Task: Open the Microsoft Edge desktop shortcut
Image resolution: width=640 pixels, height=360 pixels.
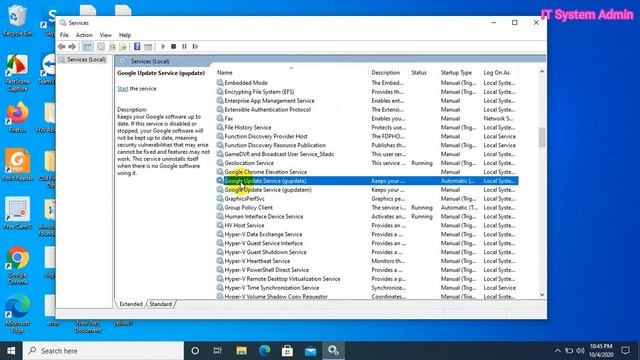Action: (x=17, y=313)
